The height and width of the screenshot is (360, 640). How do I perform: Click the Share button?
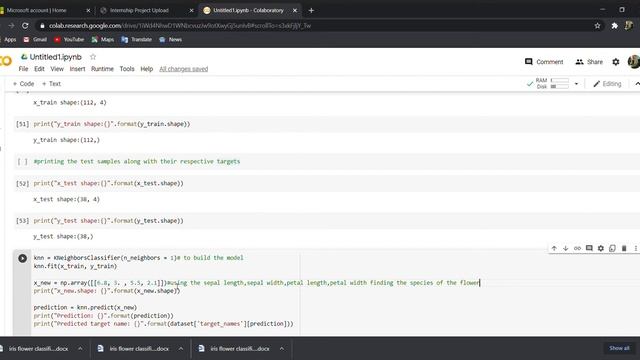pyautogui.click(x=589, y=62)
